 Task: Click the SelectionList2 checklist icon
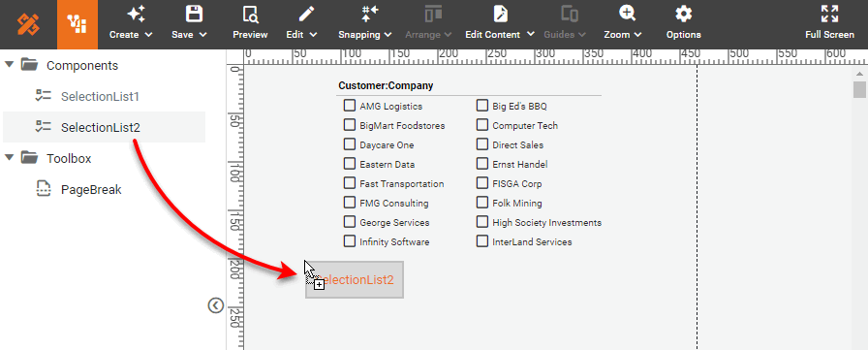coord(44,127)
